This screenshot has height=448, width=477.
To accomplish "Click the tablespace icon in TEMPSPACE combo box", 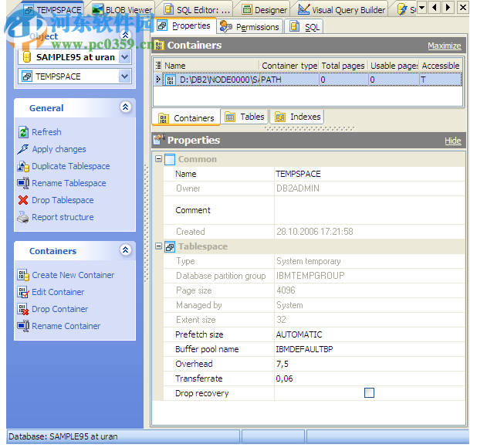I will tap(27, 76).
